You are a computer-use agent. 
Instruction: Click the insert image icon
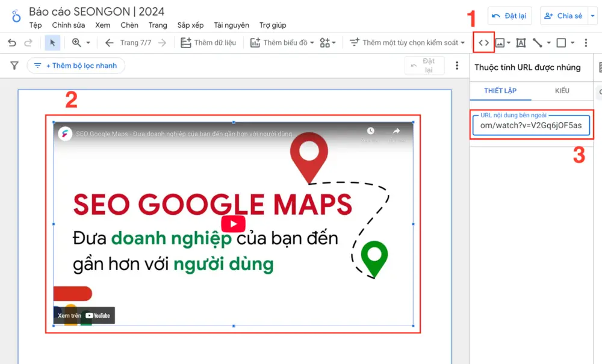[500, 43]
